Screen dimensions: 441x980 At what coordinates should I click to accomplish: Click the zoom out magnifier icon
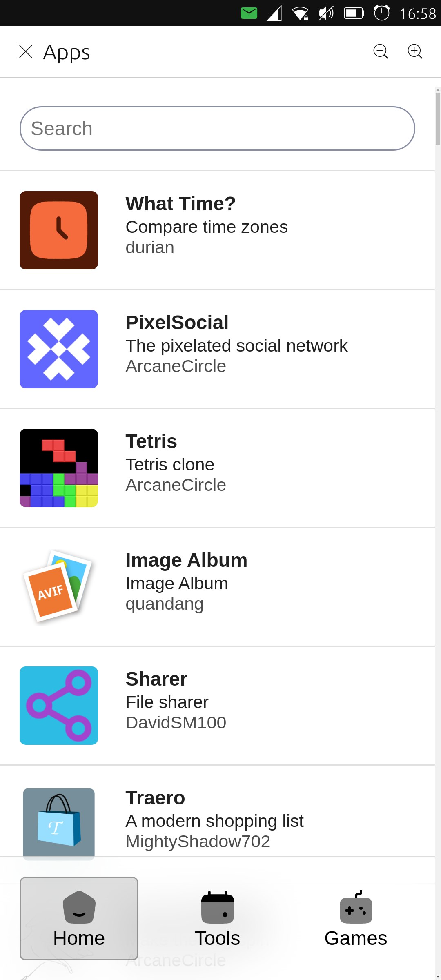(x=381, y=51)
